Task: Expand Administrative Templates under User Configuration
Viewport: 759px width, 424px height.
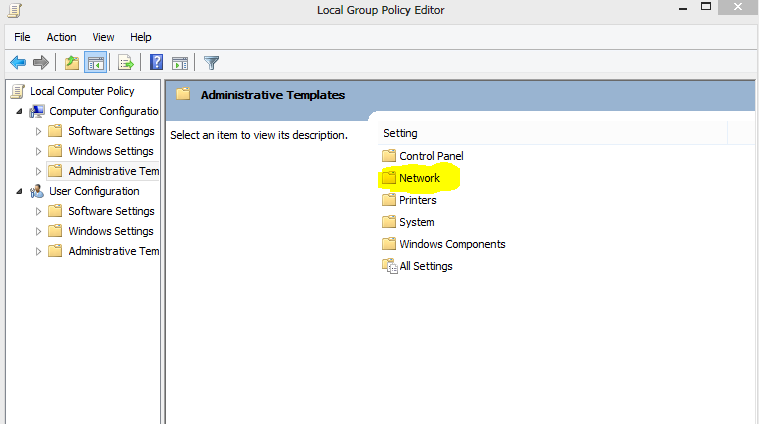Action: [38, 251]
